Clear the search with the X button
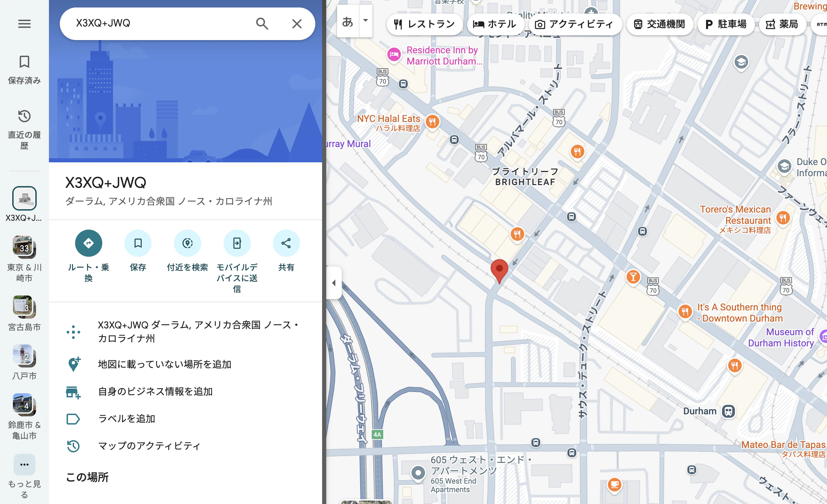 coord(297,23)
